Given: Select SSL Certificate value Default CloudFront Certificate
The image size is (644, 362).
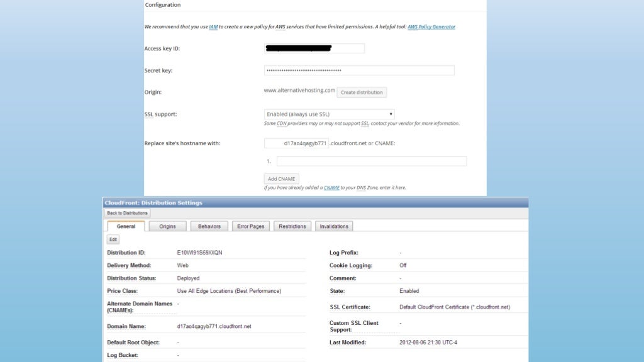Looking at the screenshot, I should tap(455, 307).
